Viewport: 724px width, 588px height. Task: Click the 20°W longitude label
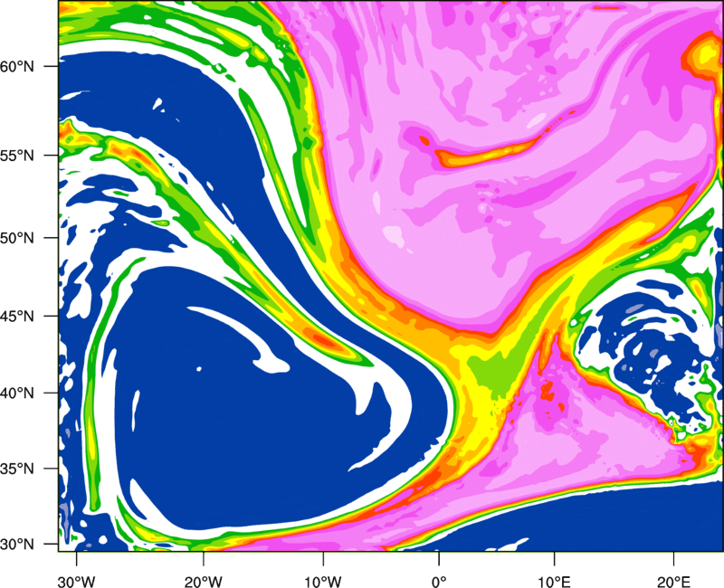point(203,582)
